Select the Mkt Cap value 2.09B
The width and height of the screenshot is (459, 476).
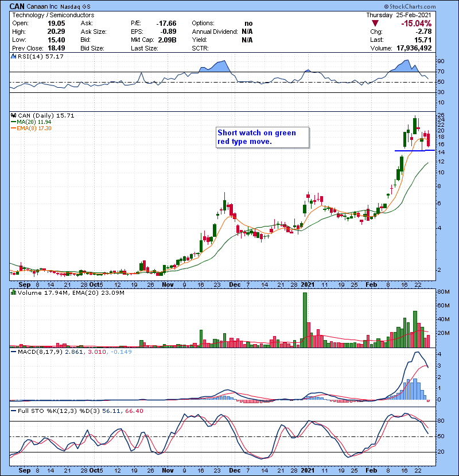tap(167, 40)
